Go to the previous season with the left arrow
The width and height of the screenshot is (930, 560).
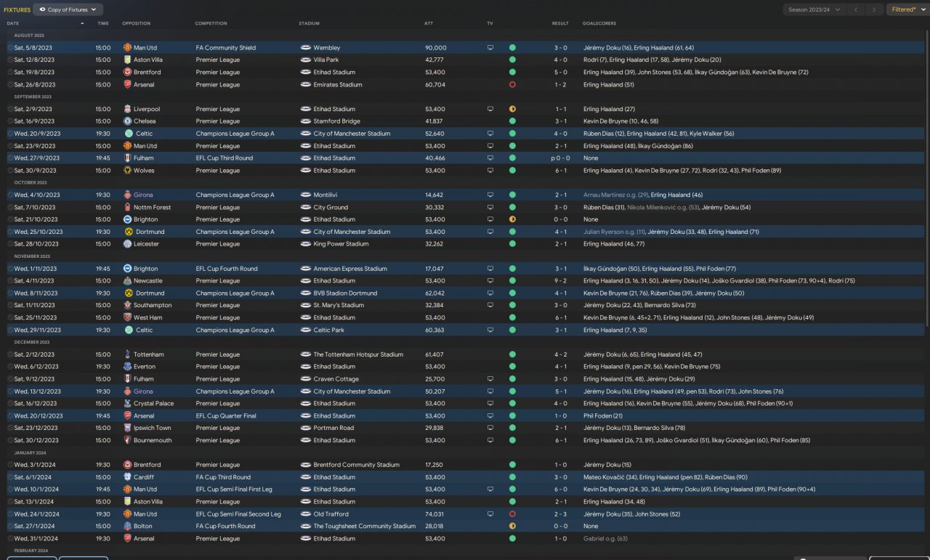(856, 9)
